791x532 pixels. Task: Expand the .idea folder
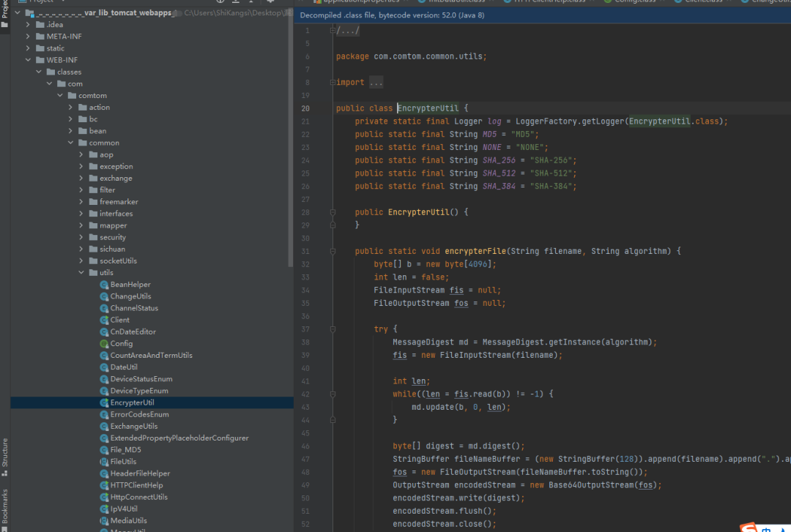click(x=28, y=24)
